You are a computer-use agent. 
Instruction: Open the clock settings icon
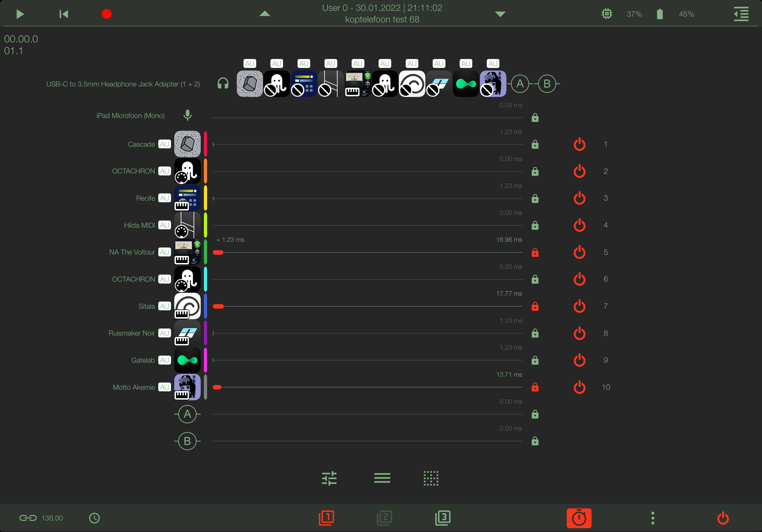(94, 518)
